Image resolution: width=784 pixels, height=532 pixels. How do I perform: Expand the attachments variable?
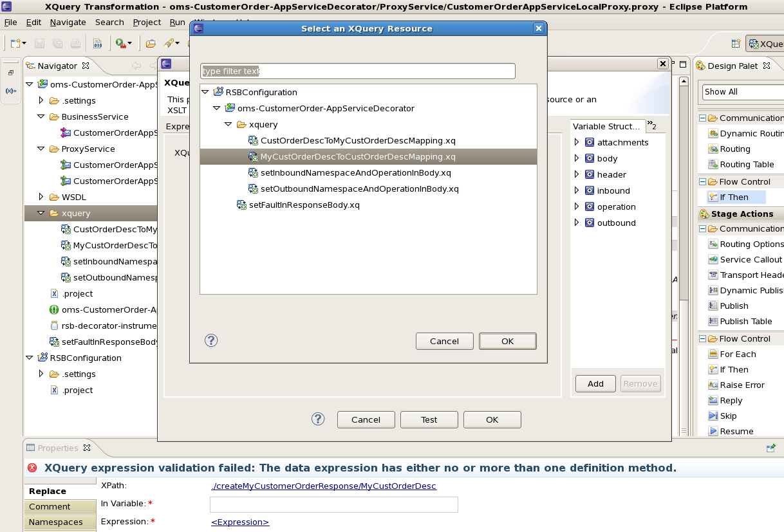(577, 142)
